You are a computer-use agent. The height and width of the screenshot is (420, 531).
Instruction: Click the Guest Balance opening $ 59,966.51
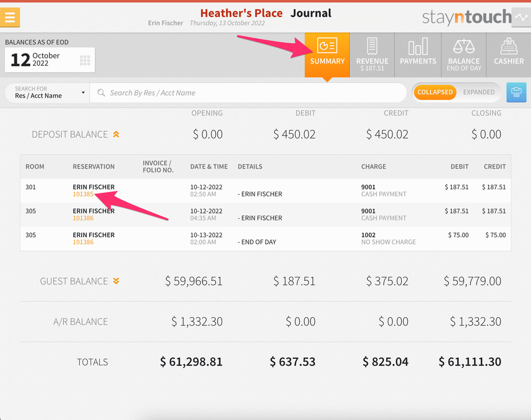(194, 281)
